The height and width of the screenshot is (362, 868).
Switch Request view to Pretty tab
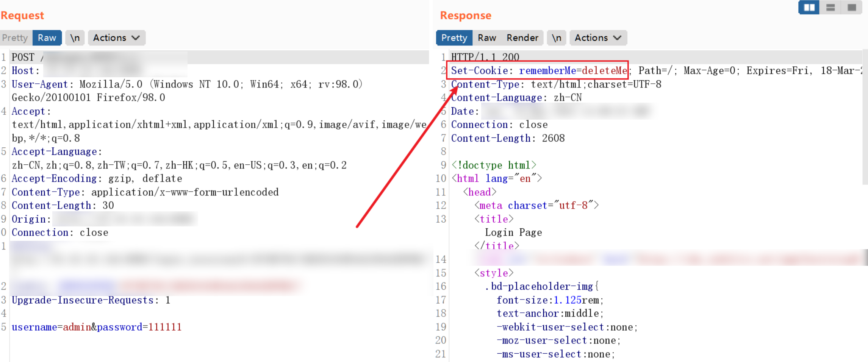(x=15, y=38)
